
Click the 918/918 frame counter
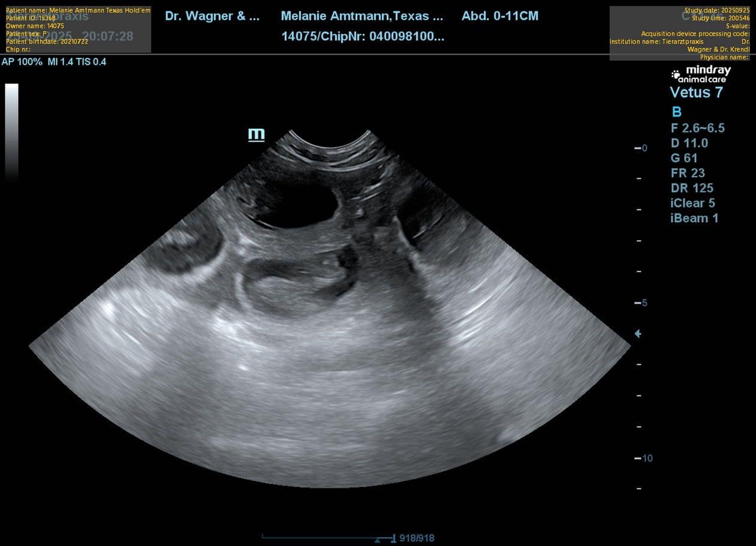tap(416, 538)
